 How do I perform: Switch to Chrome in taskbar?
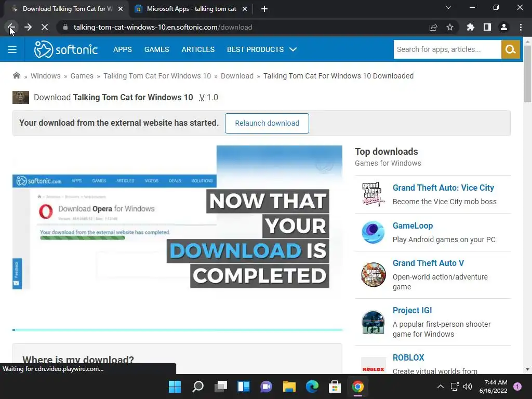357,387
